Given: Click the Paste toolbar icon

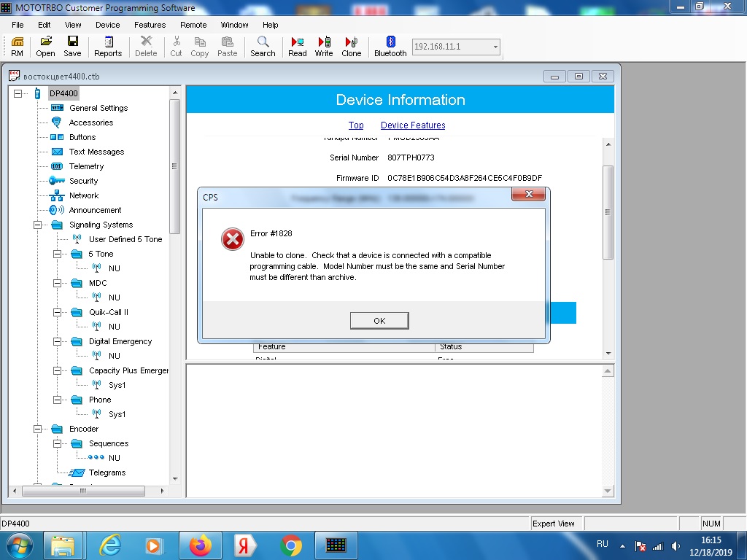Looking at the screenshot, I should click(x=228, y=47).
